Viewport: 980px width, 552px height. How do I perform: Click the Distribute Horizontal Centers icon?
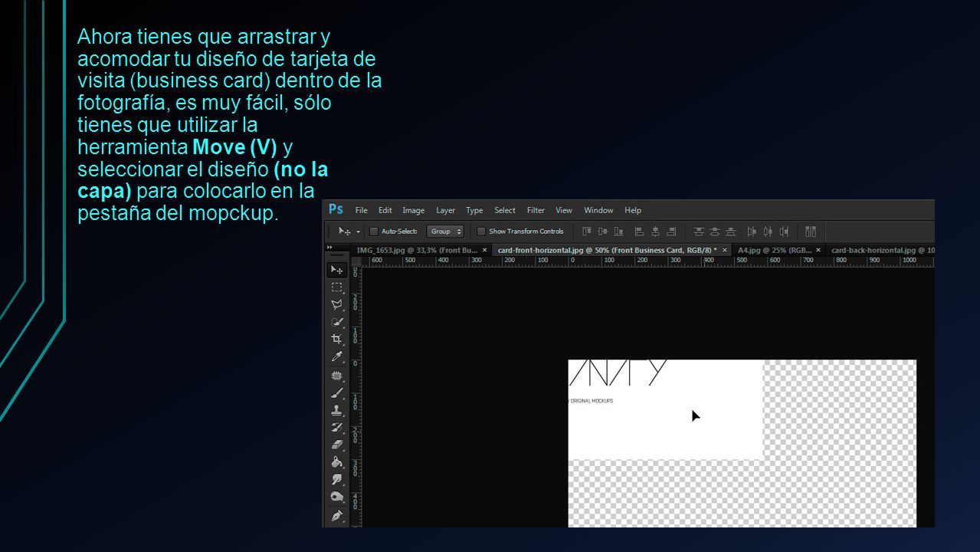tap(768, 231)
